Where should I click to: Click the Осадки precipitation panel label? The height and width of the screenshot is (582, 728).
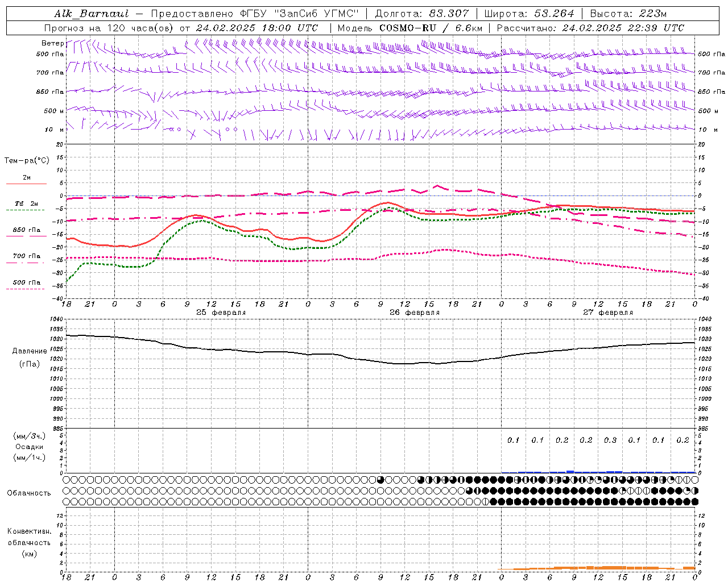[x=29, y=447]
